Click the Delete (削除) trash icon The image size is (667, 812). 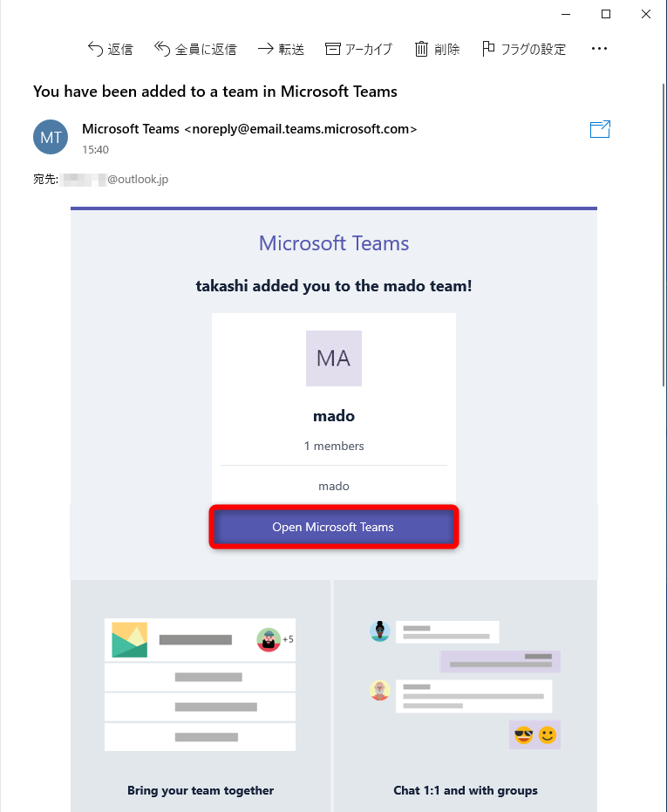point(421,49)
